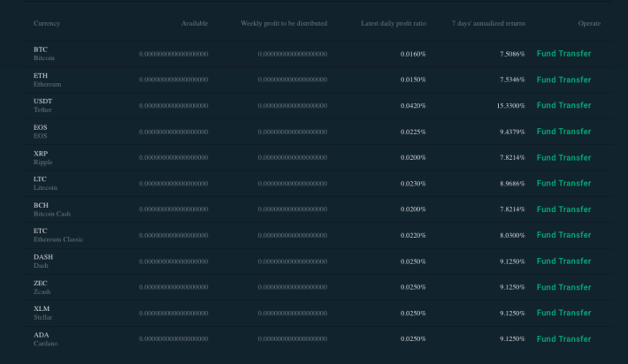Click Fund Transfer for EOS

point(563,132)
